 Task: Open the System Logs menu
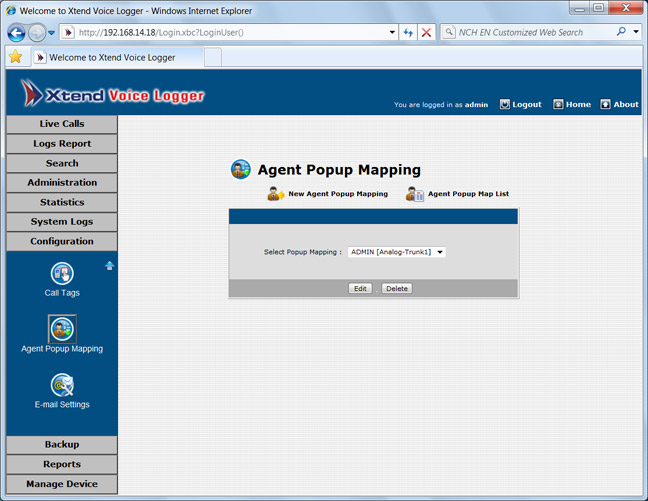click(x=62, y=222)
